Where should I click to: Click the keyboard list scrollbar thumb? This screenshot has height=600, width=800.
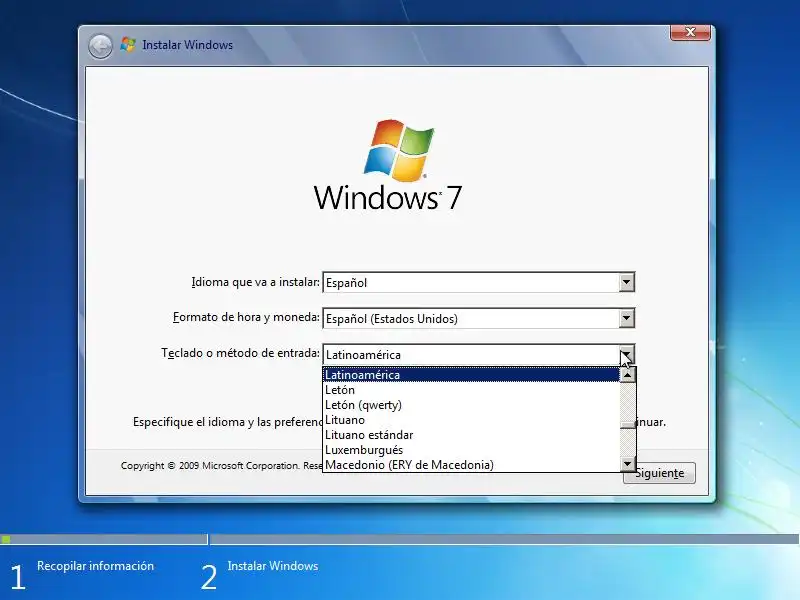tap(628, 424)
